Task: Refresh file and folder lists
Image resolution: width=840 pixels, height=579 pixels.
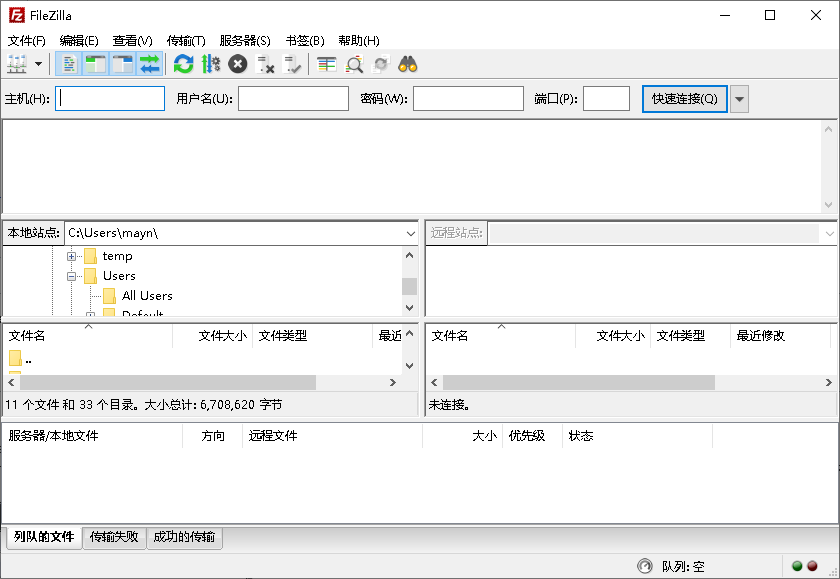Action: pyautogui.click(x=183, y=64)
